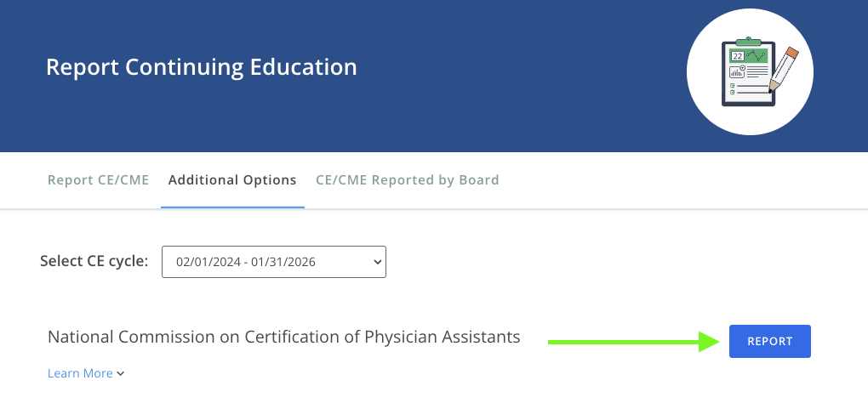Click the Select CE cycle label
The height and width of the screenshot is (403, 868).
coord(94,261)
